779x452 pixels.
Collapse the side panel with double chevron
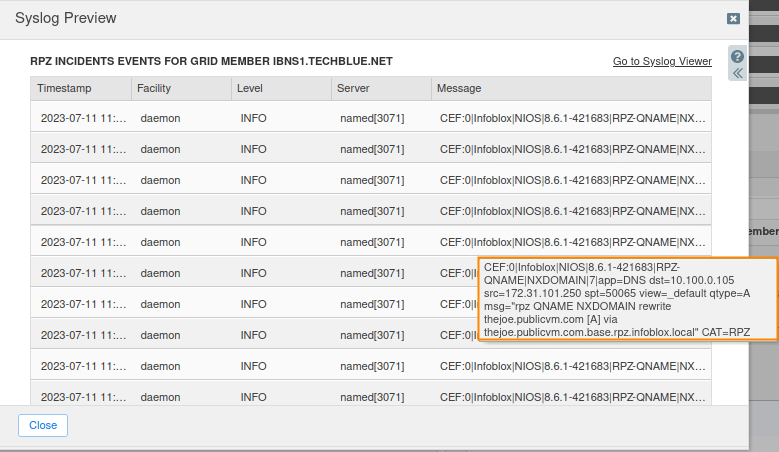[738, 74]
